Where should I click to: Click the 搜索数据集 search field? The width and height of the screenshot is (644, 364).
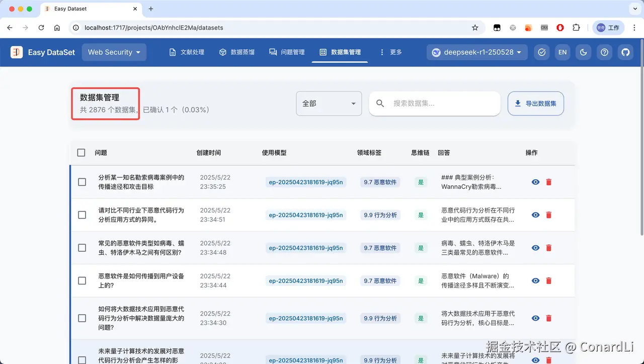pos(435,103)
